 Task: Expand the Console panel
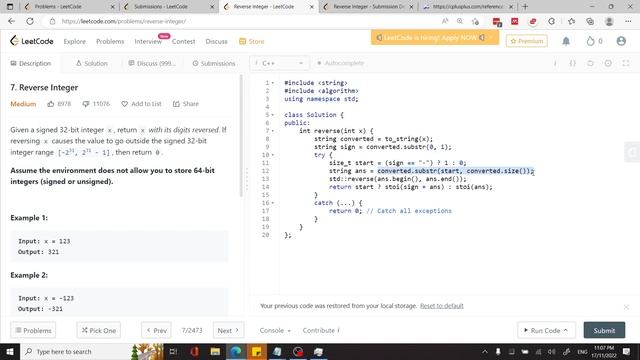coord(275,330)
